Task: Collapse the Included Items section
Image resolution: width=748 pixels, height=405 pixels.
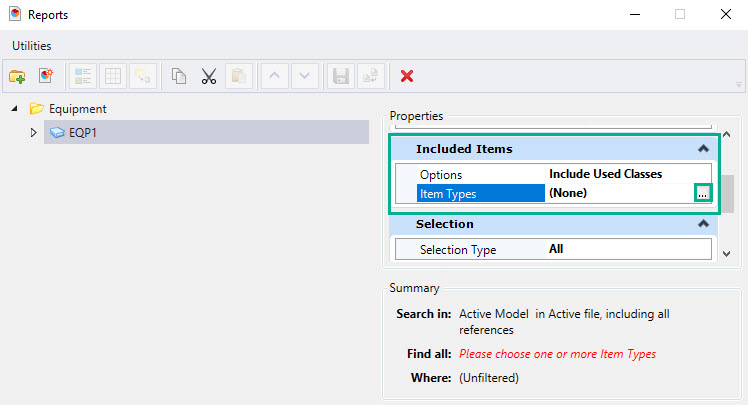Action: (x=703, y=149)
